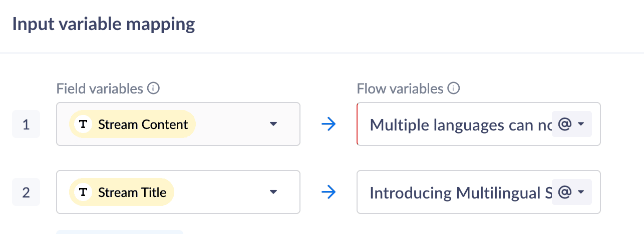Expand the Stream Content dropdown caret
The width and height of the screenshot is (644, 234).
(x=273, y=124)
